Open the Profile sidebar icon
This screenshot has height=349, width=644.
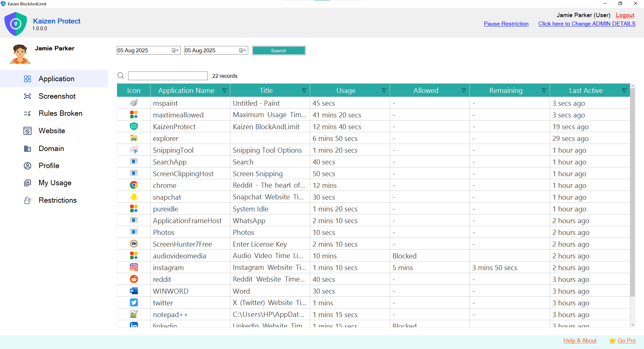[x=28, y=165]
